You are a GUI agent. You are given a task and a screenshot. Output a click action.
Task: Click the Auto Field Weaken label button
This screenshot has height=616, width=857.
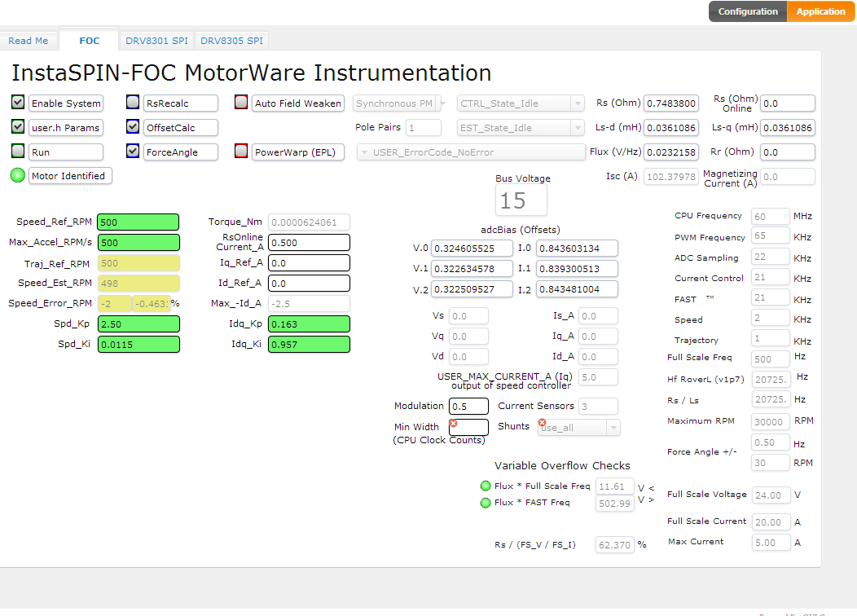click(298, 103)
